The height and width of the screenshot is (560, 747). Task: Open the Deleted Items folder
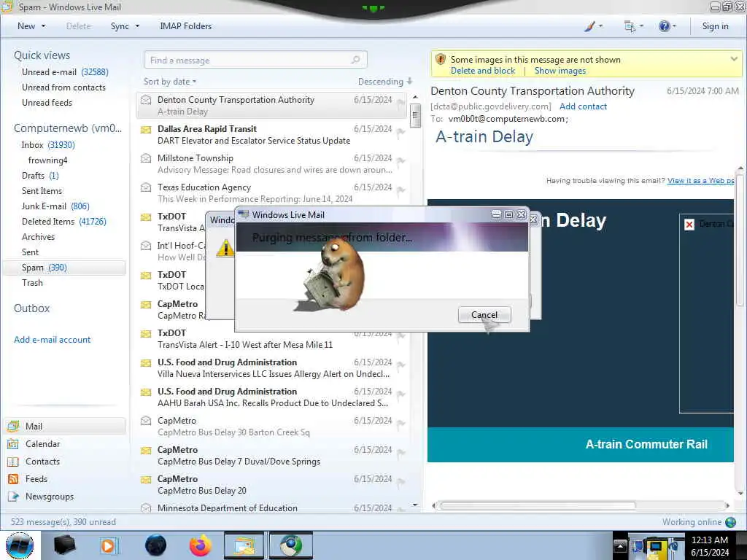point(64,222)
